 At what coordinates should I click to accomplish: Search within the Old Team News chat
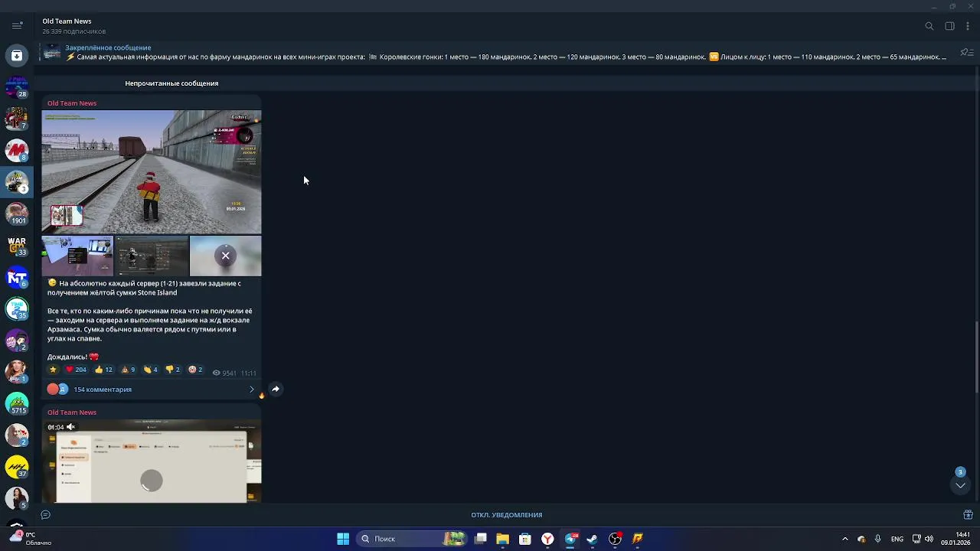(929, 26)
